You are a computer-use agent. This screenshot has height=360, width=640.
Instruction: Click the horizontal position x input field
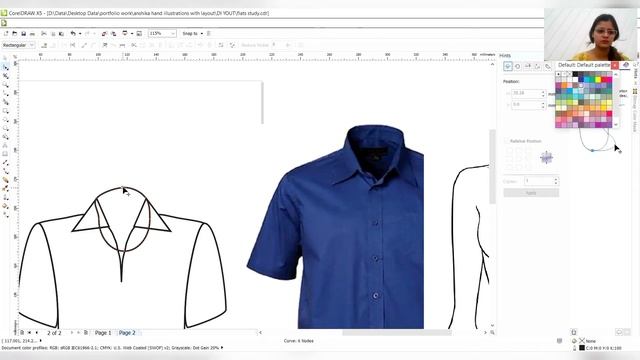(x=529, y=93)
